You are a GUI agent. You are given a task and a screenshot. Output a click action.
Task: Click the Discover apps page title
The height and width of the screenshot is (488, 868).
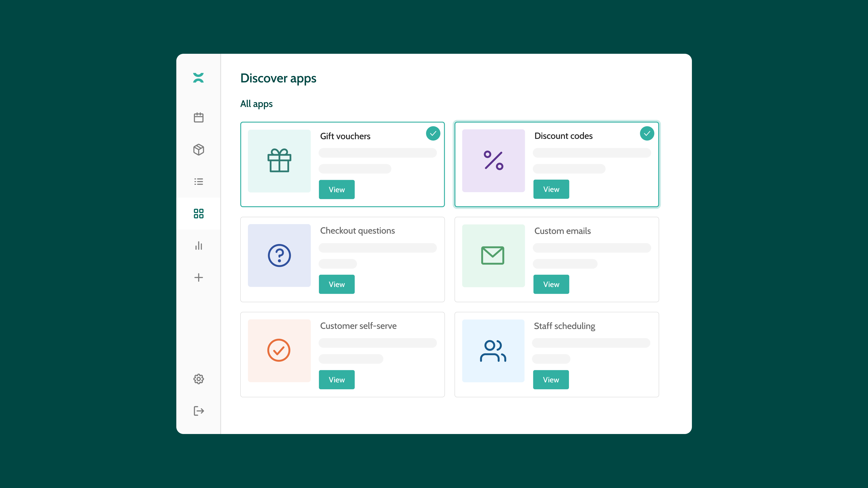coord(278,78)
